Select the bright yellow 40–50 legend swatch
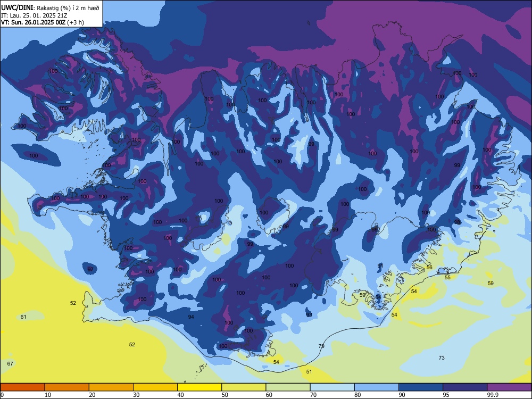The image size is (532, 399). click(199, 387)
